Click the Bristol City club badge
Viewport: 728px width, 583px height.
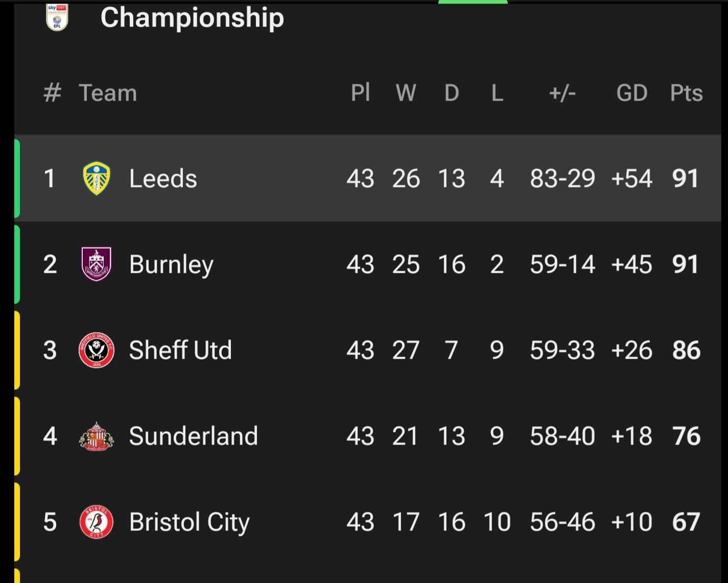pyautogui.click(x=97, y=522)
